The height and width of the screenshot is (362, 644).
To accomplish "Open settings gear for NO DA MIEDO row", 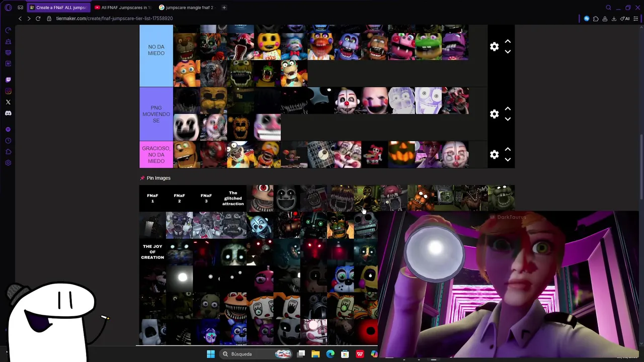I will coord(494,47).
